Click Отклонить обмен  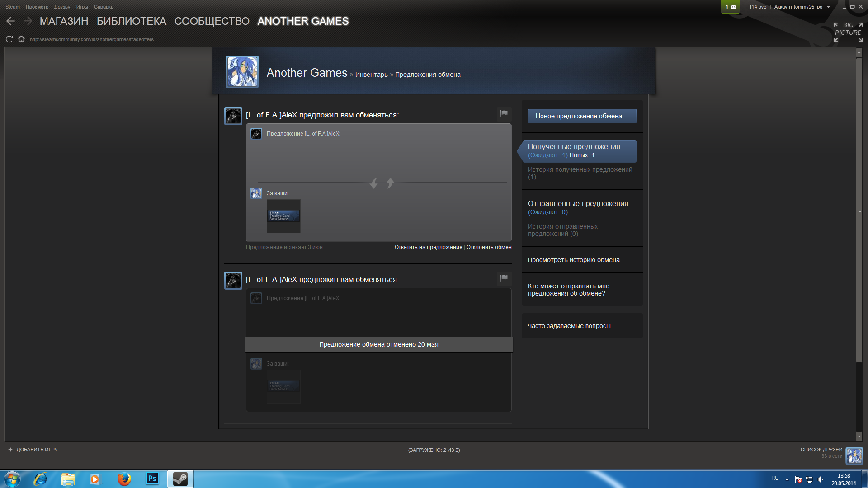click(x=489, y=247)
